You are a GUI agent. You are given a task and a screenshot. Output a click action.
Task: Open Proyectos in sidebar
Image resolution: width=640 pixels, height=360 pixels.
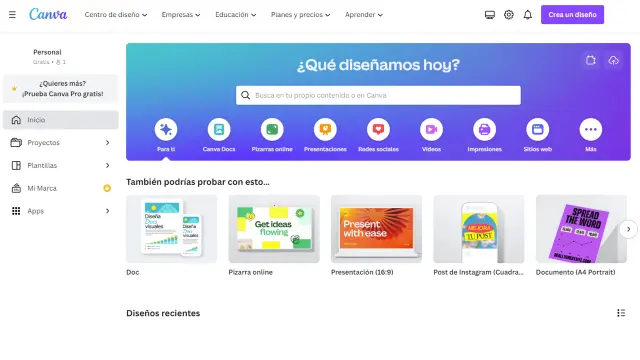point(61,142)
